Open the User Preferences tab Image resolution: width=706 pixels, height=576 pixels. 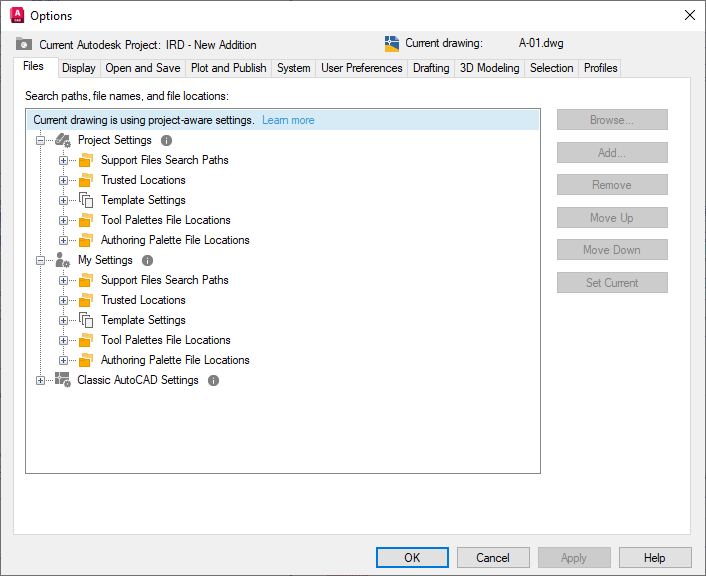point(362,68)
